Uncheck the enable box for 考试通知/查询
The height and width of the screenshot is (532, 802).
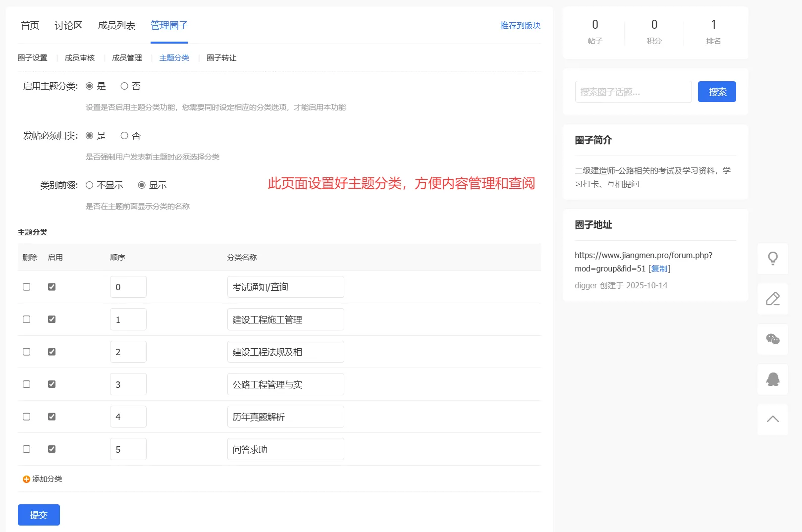(x=52, y=287)
